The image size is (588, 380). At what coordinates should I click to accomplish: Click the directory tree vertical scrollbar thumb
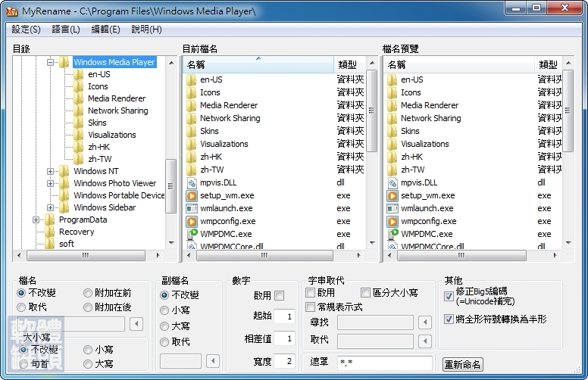(x=170, y=186)
